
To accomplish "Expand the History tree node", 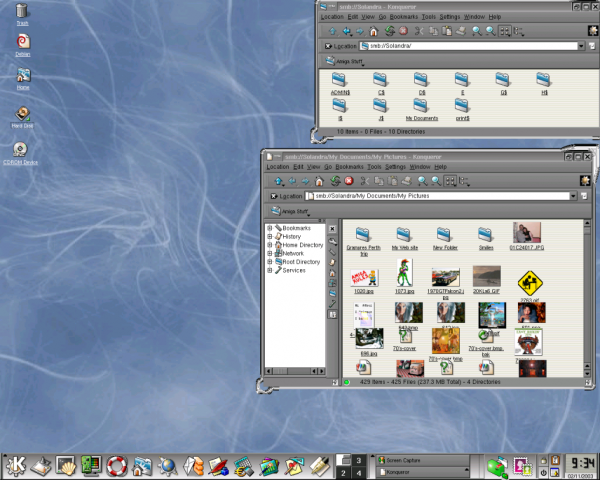I will pyautogui.click(x=269, y=236).
